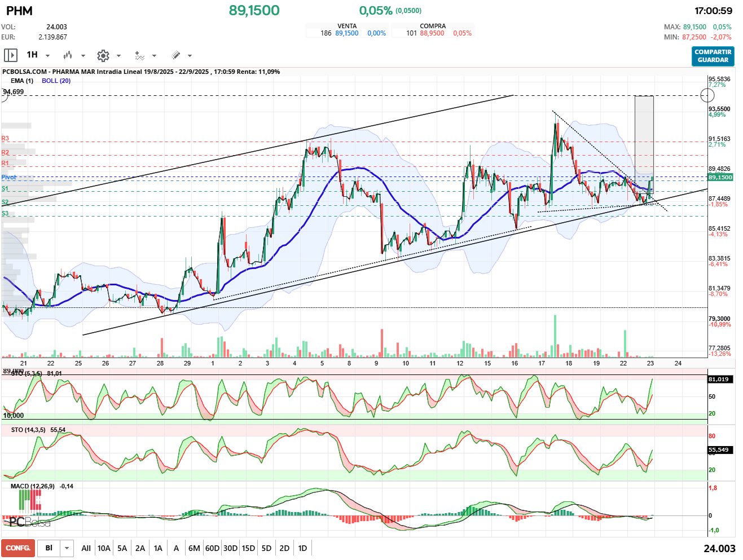This screenshot has width=743, height=560.
Task: Expand the drawing tools dropdown arrow
Action: 190,56
